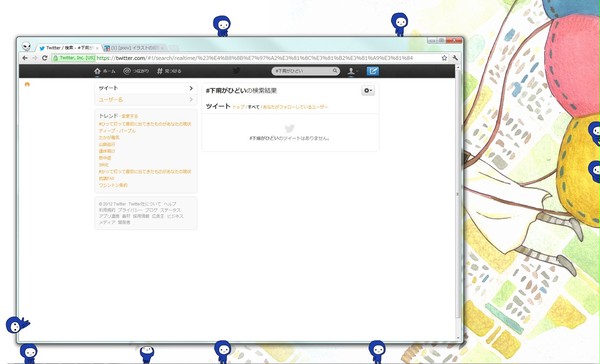
Task: Click the メディア footer link
Action: pyautogui.click(x=107, y=222)
